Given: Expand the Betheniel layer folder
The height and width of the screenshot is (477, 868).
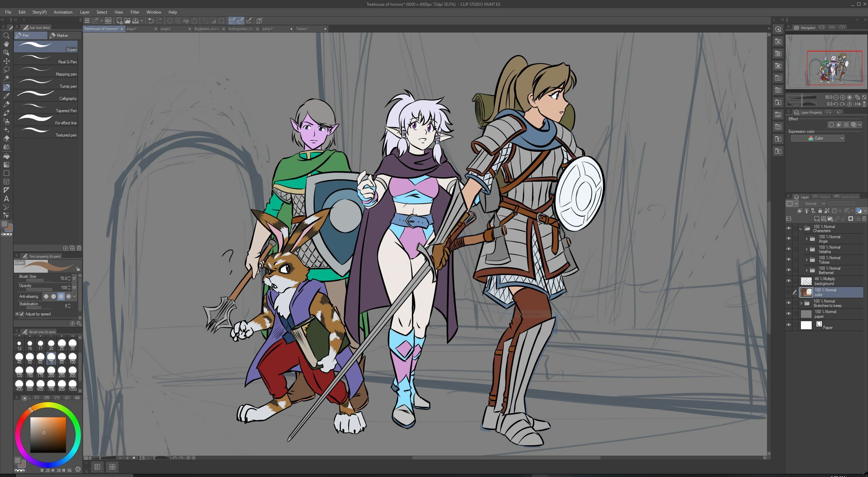Looking at the screenshot, I should (807, 270).
